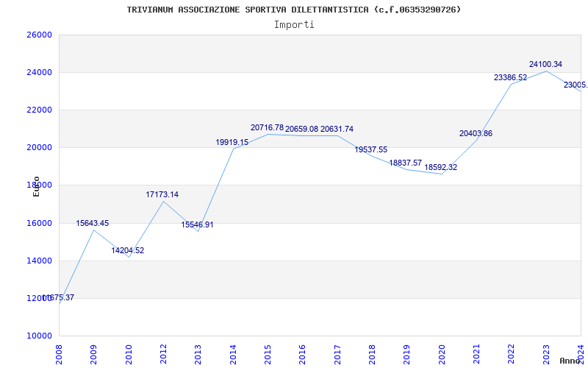This screenshot has height=368, width=588.
Task: Click the 2008 x-axis year label
Action: (x=59, y=354)
